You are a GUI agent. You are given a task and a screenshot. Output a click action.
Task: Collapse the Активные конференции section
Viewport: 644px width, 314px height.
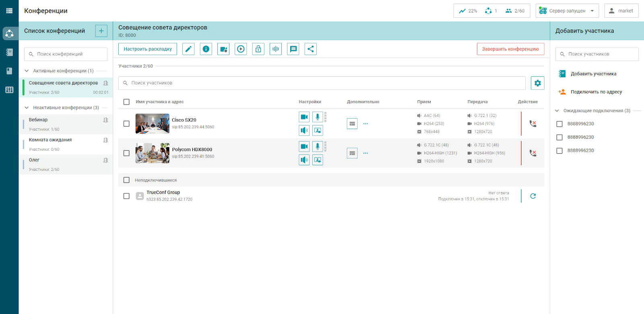(x=27, y=71)
